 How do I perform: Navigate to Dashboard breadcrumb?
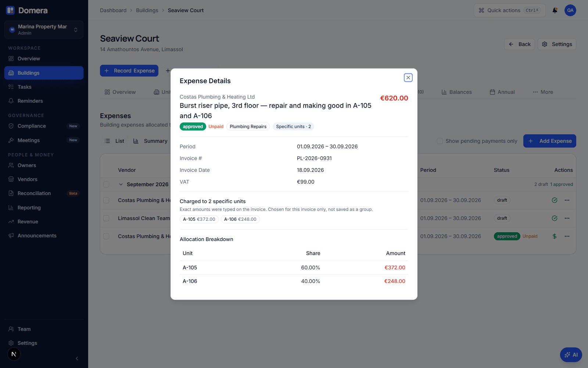113,10
